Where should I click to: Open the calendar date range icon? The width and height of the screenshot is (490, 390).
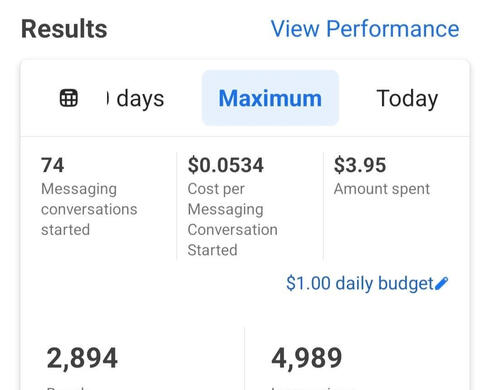[69, 98]
